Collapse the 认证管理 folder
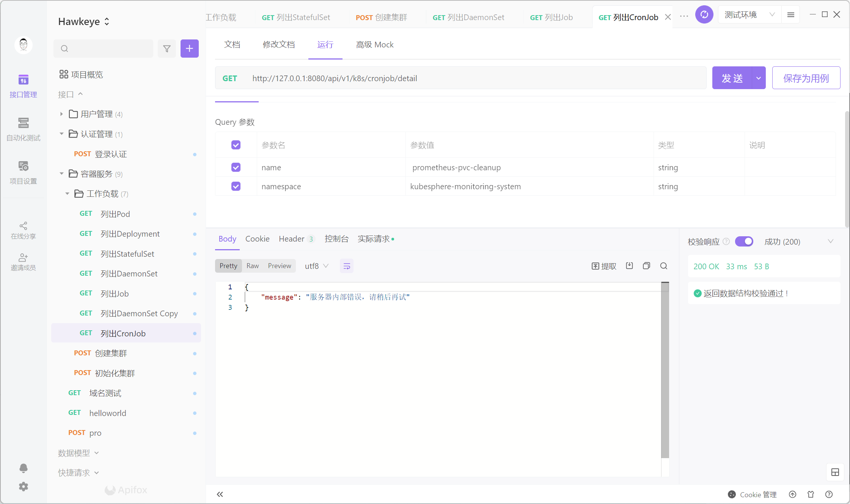The image size is (850, 504). 61,133
